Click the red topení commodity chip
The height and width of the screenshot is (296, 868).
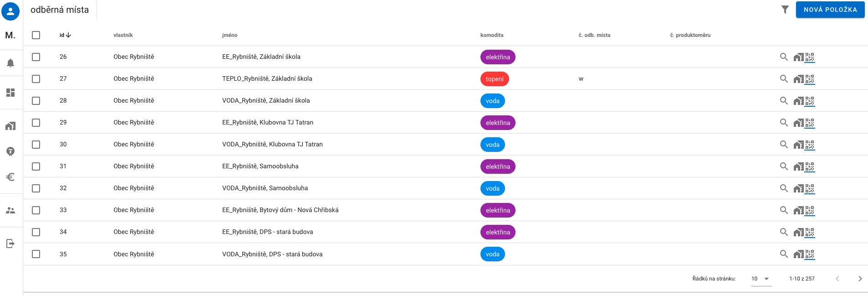tap(495, 79)
